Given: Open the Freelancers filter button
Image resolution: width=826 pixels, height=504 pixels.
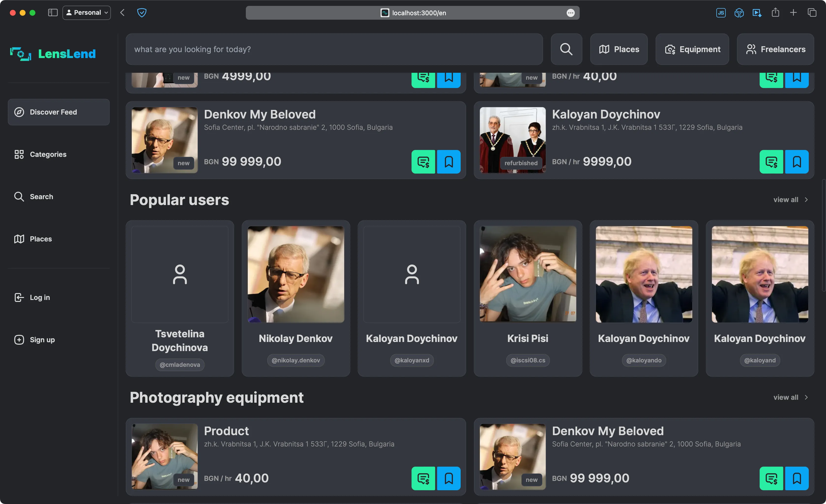Looking at the screenshot, I should (775, 49).
